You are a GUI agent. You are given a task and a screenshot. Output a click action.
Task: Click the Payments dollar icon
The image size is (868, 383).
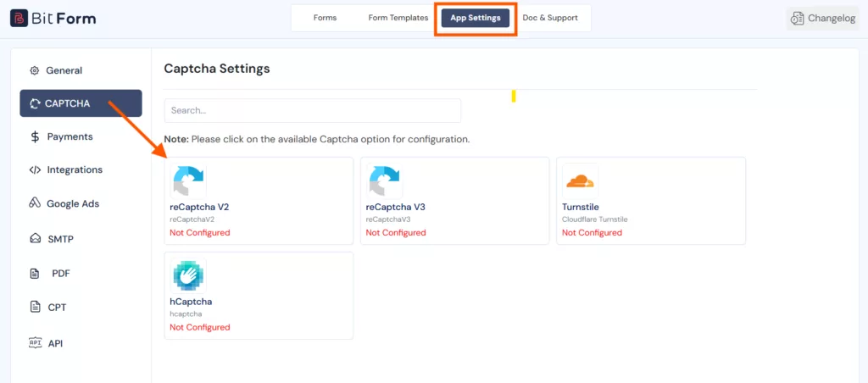pos(35,136)
